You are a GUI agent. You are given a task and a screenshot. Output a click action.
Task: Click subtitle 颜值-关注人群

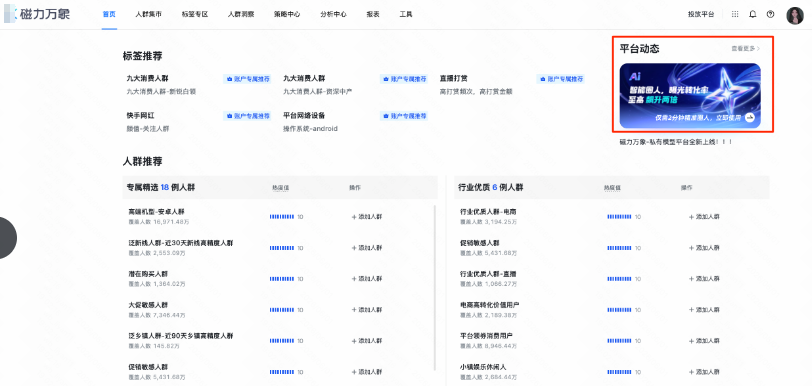(x=148, y=128)
